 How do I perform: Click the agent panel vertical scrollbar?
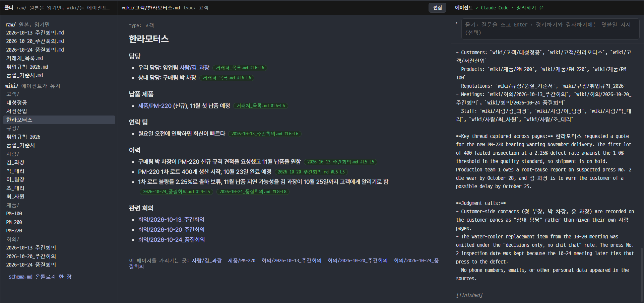pyautogui.click(x=642, y=275)
